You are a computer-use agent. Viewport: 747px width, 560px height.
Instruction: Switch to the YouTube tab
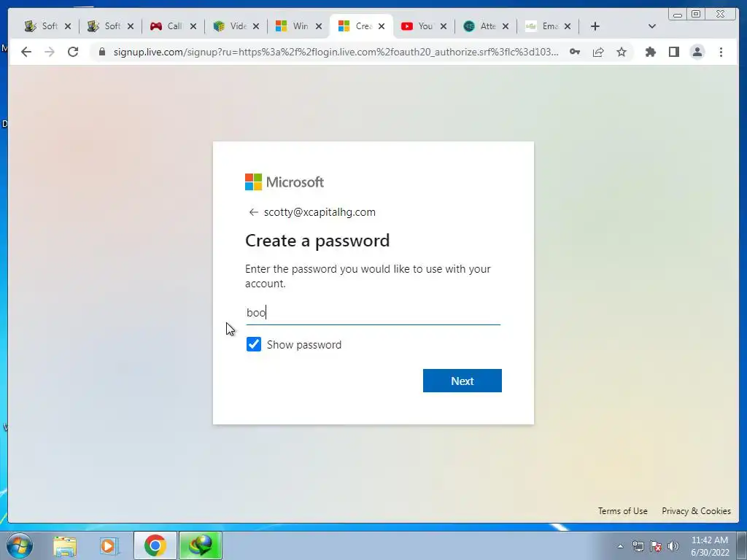tap(418, 26)
